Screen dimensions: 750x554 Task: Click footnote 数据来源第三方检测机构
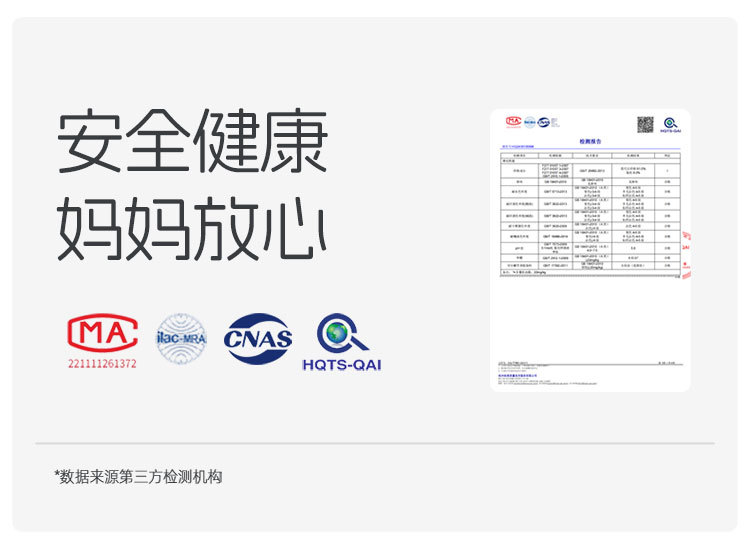click(138, 477)
